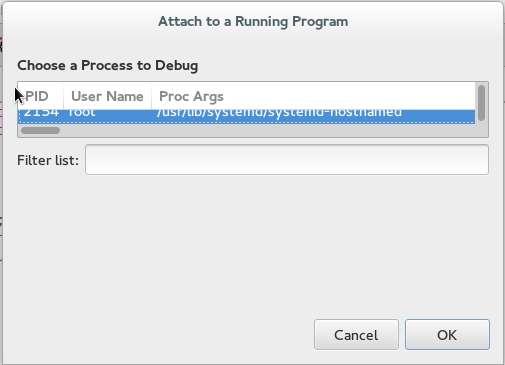This screenshot has width=505, height=365.
Task: Grab the process list vertical scrollbar thumb
Action: tap(481, 103)
